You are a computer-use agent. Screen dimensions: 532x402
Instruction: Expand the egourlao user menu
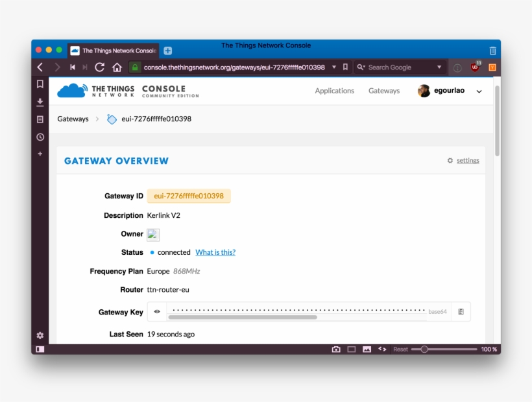click(479, 91)
